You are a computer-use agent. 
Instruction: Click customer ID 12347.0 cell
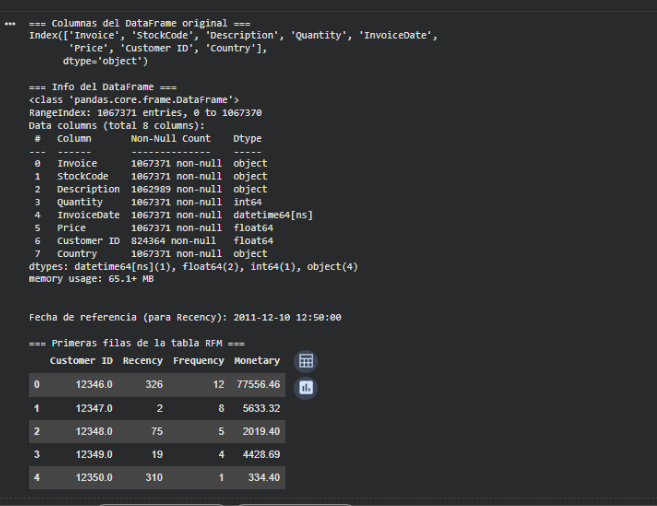(92, 408)
